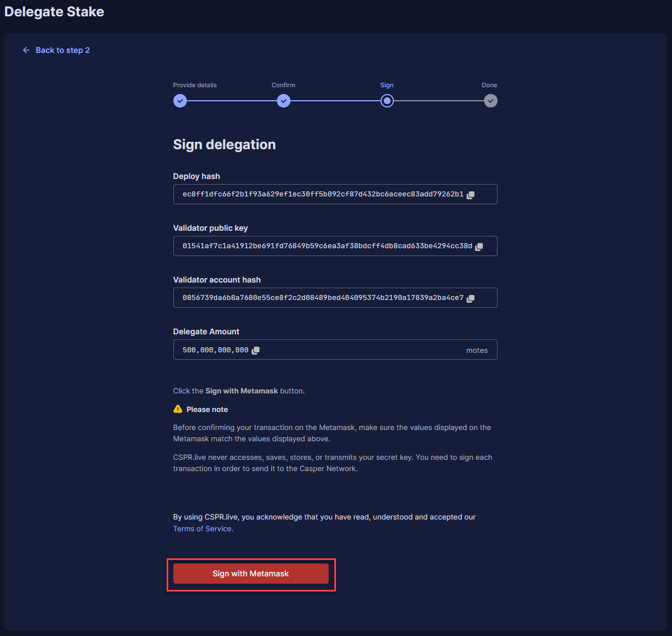Click the Done step circle
Viewport: 672px width, 636px height.
(x=491, y=101)
